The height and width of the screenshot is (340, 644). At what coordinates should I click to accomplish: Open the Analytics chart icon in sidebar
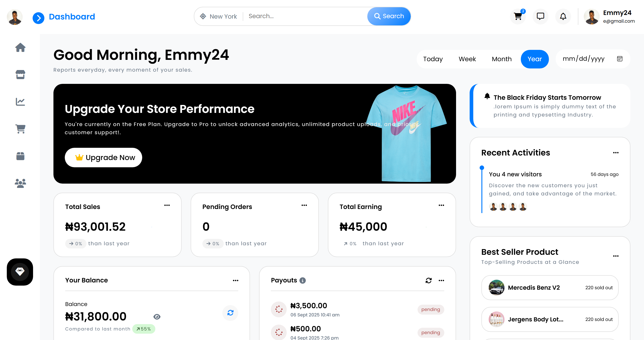point(20,102)
